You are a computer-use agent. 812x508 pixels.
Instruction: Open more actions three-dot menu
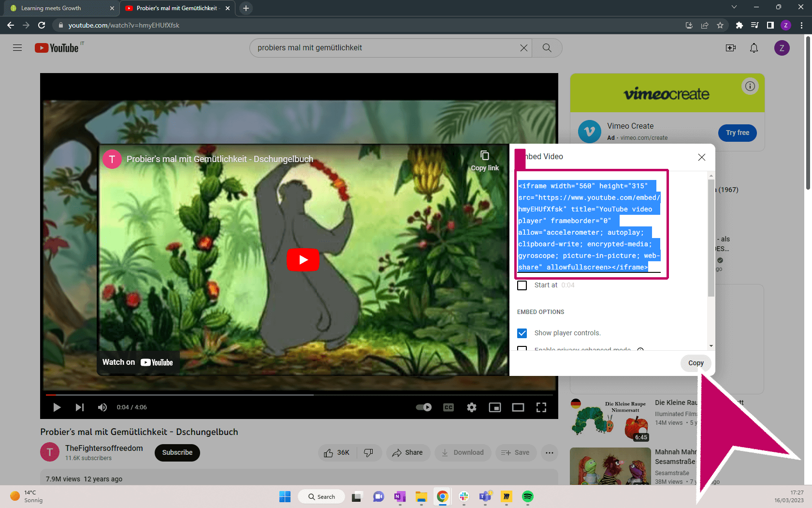(x=550, y=452)
